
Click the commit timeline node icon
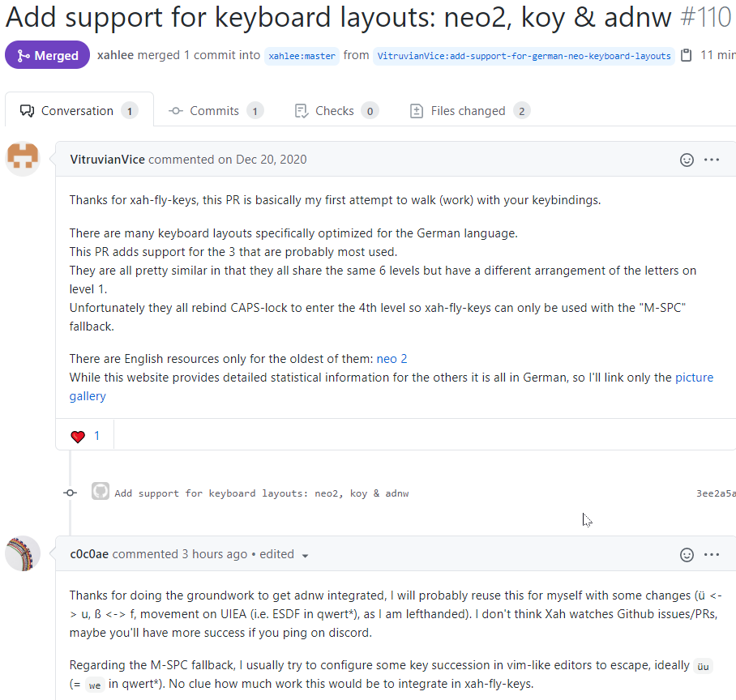71,493
